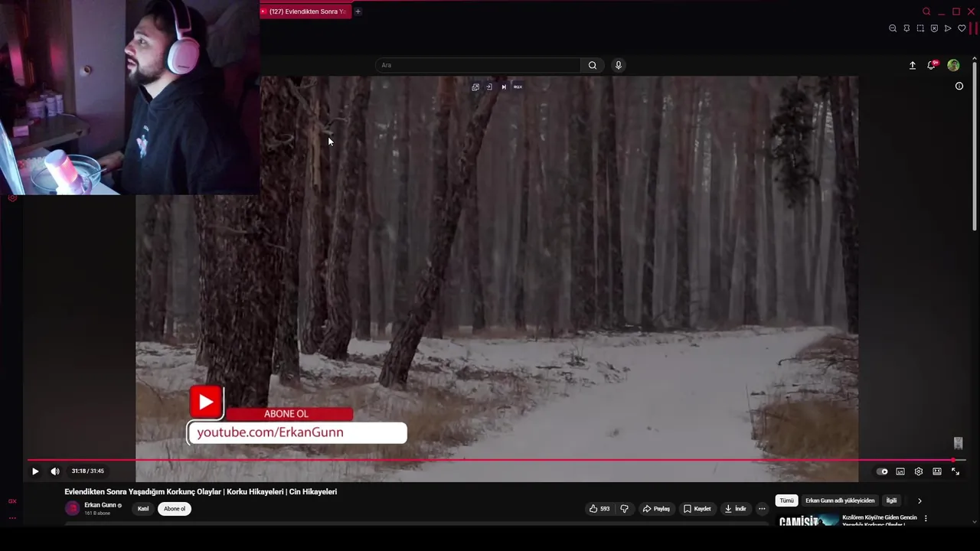
Task: Click the video title Evlendikten Sonra Yaşadığım
Action: pos(201,492)
